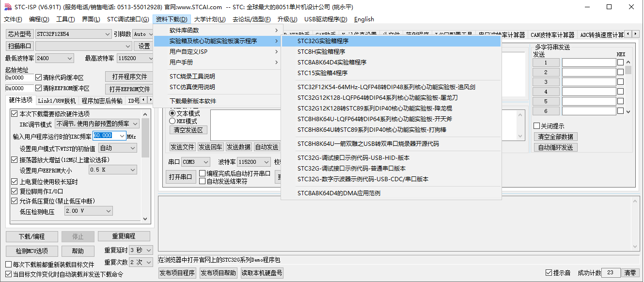This screenshot has width=644, height=282.
Task: Open the 工具(T) menu
Action: (x=65, y=19)
